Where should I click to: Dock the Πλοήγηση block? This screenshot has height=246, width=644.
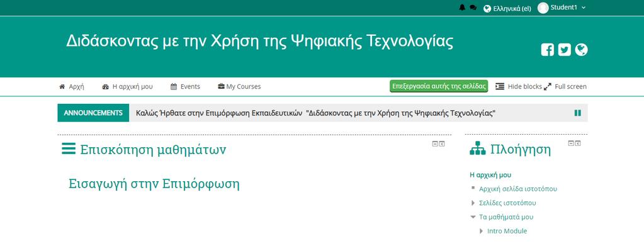(577, 143)
